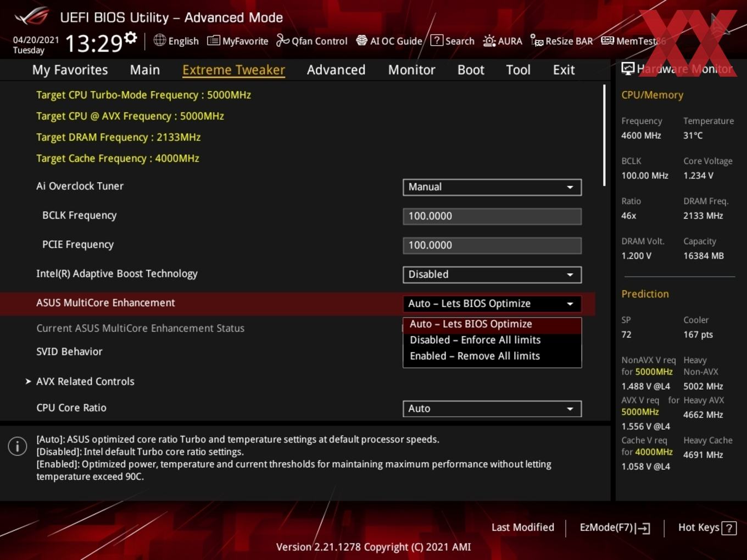The height and width of the screenshot is (560, 747).
Task: Open the Exit tab
Action: pyautogui.click(x=564, y=70)
